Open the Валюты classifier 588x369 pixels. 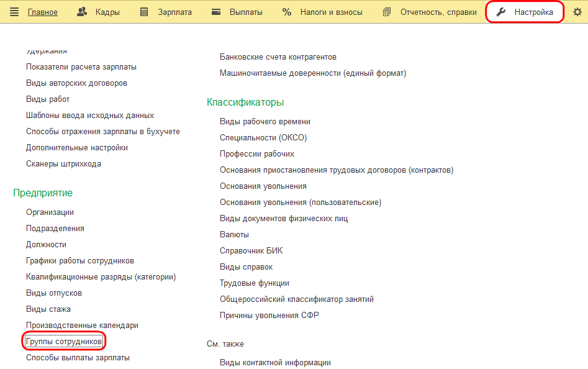(234, 234)
